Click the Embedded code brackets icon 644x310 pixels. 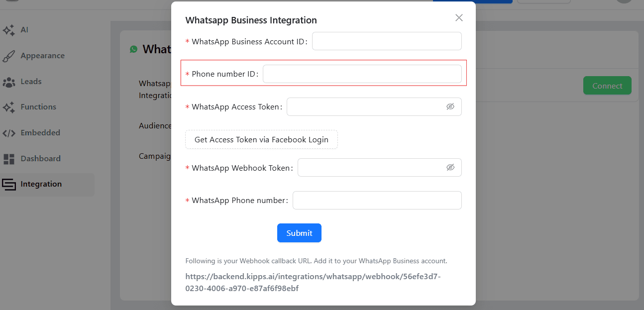coord(8,133)
